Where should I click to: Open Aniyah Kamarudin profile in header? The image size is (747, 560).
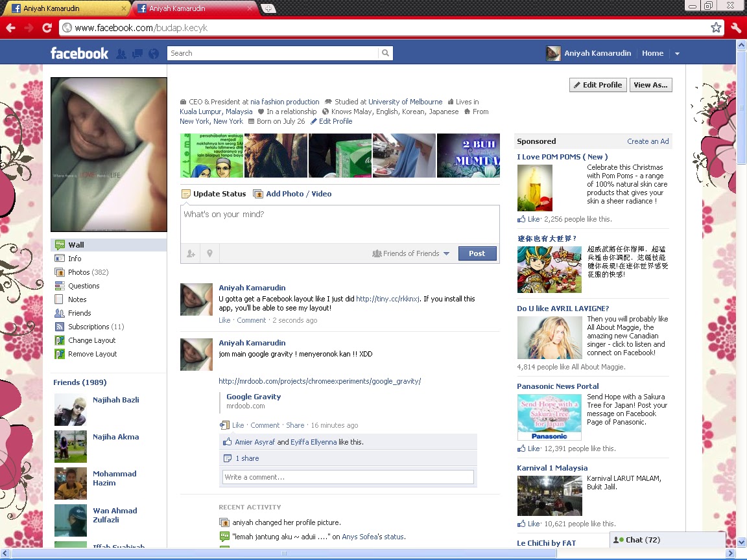[588, 53]
